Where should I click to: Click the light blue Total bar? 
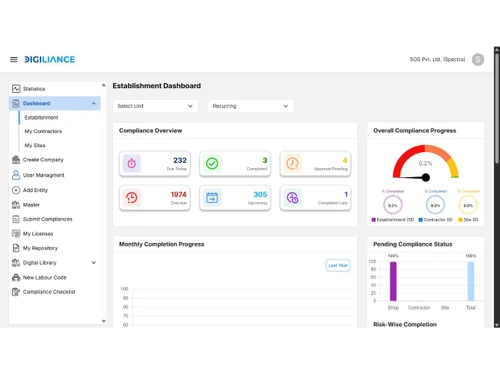(471, 281)
